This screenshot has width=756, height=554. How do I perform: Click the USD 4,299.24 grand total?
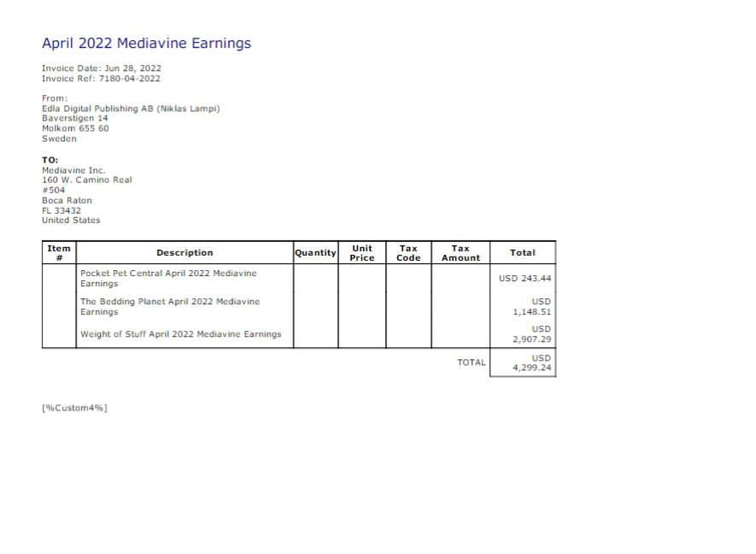coord(532,362)
